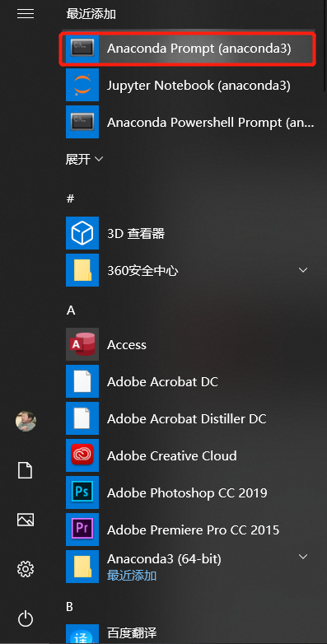Open the user account avatar
This screenshot has height=644, width=327.
[x=26, y=421]
